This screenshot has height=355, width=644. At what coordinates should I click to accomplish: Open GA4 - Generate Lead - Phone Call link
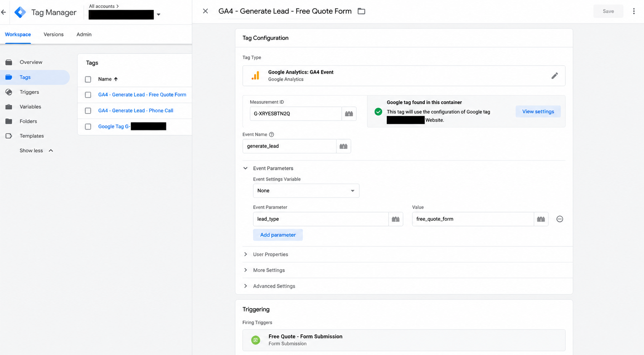[x=136, y=111]
